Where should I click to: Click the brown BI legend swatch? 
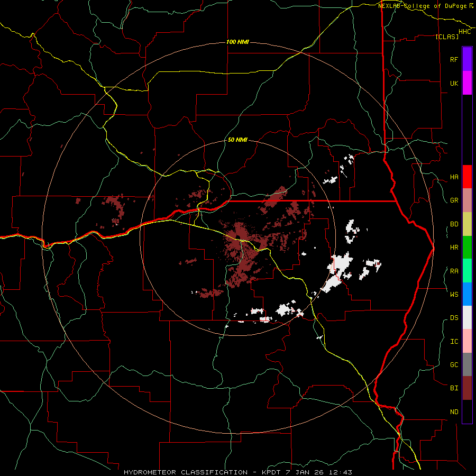click(467, 388)
